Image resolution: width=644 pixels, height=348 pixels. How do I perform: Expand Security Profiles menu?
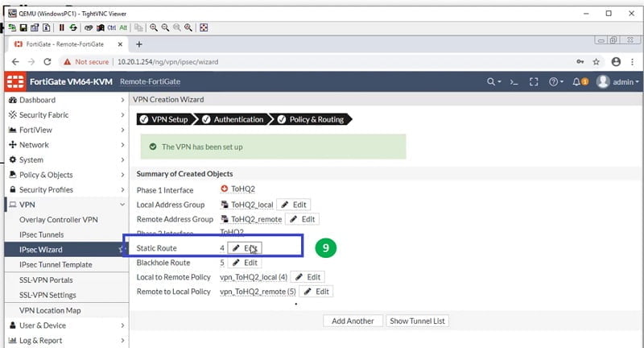coord(67,190)
